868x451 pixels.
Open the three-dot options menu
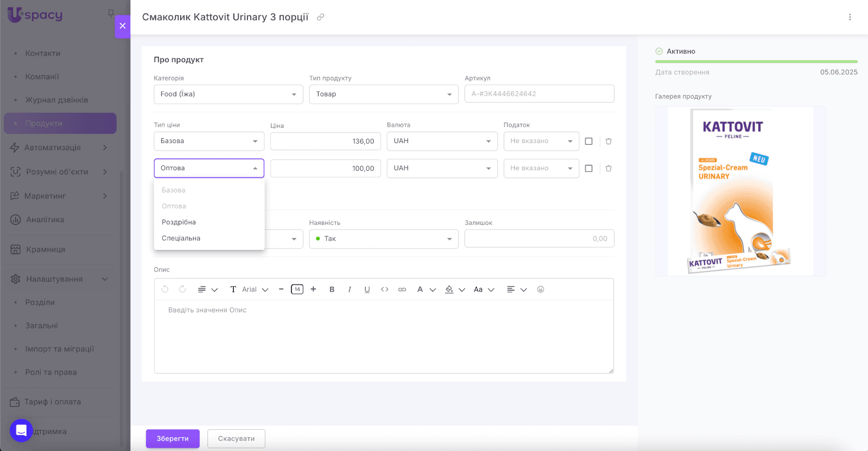click(850, 17)
